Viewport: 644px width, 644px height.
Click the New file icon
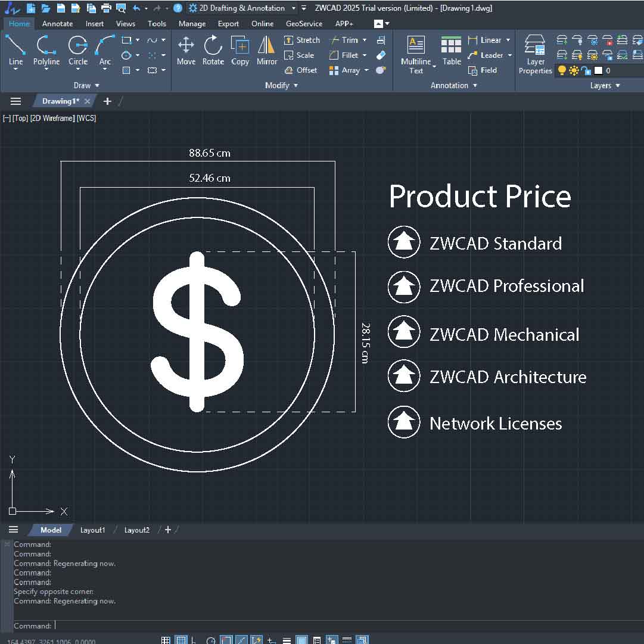tap(30, 8)
